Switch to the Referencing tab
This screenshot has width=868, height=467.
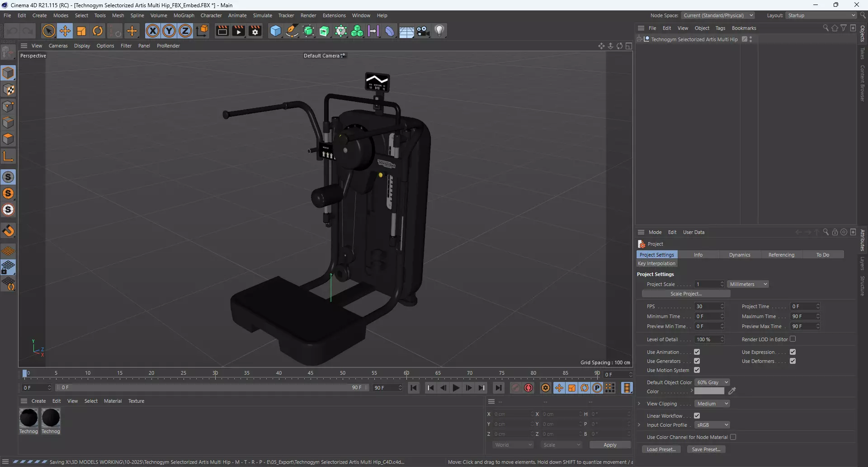(781, 255)
